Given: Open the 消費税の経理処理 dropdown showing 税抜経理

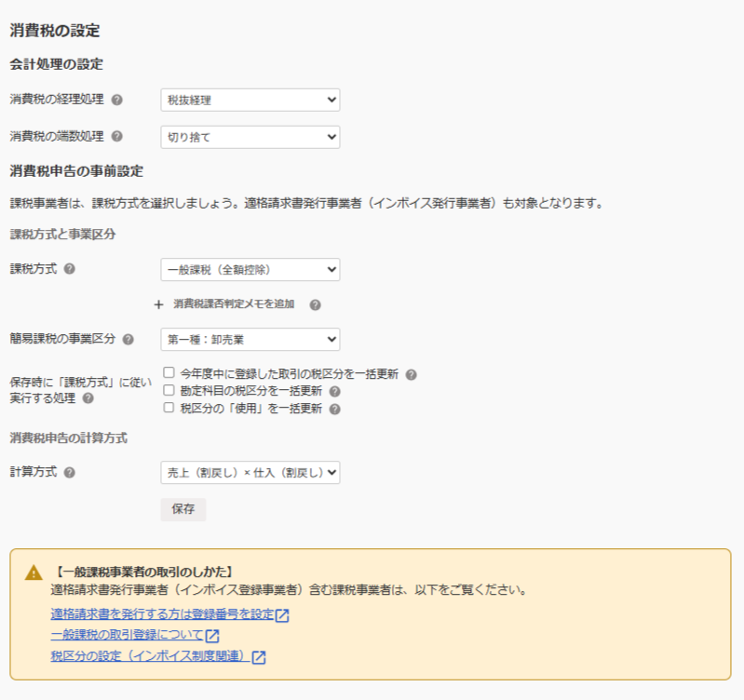Looking at the screenshot, I should tap(250, 100).
